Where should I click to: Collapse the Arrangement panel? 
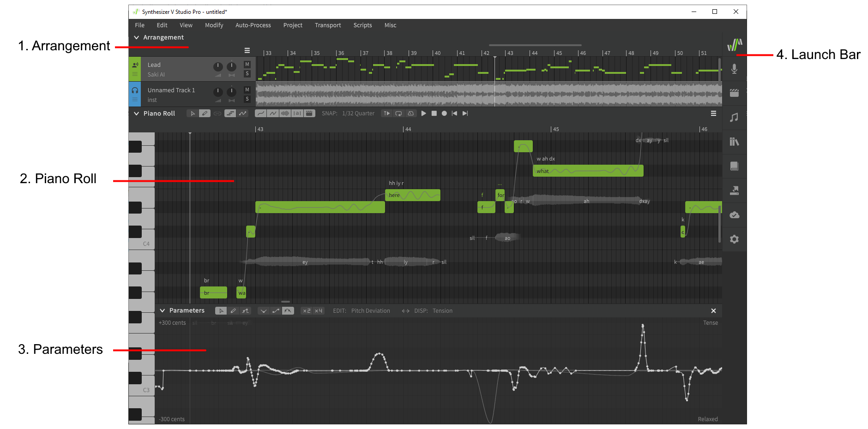click(137, 37)
